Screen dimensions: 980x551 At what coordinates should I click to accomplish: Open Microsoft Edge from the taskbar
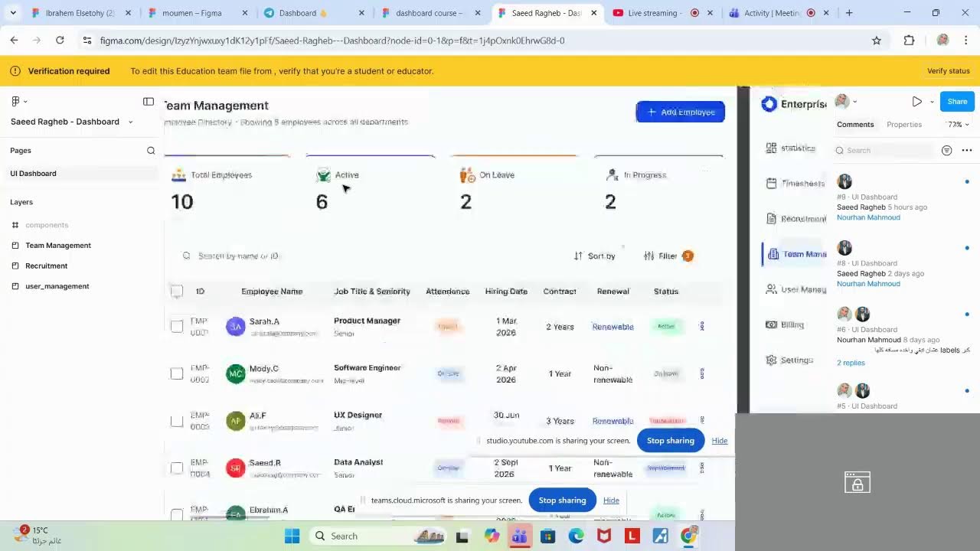(576, 536)
